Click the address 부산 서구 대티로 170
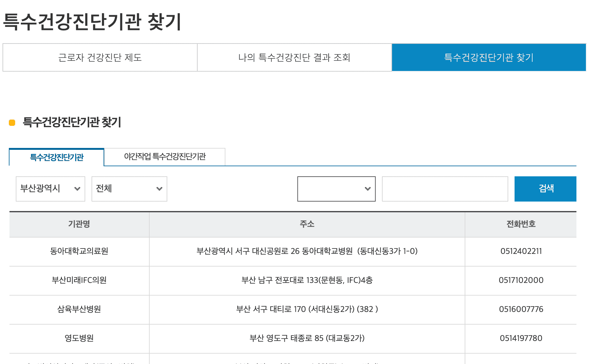Viewport: 608px width, 364px height. [307, 309]
